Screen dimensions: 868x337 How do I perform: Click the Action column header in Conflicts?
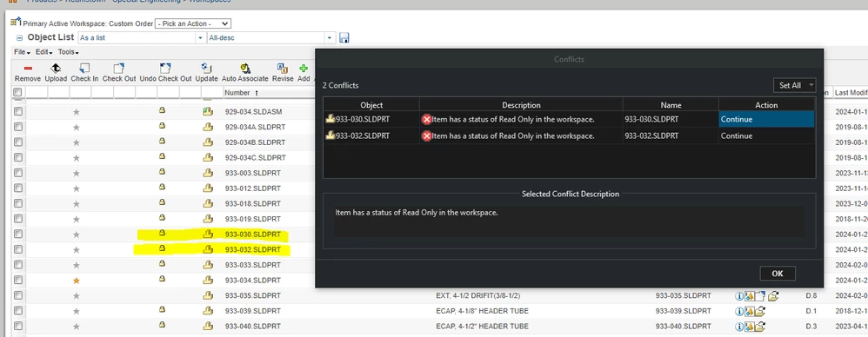[766, 105]
